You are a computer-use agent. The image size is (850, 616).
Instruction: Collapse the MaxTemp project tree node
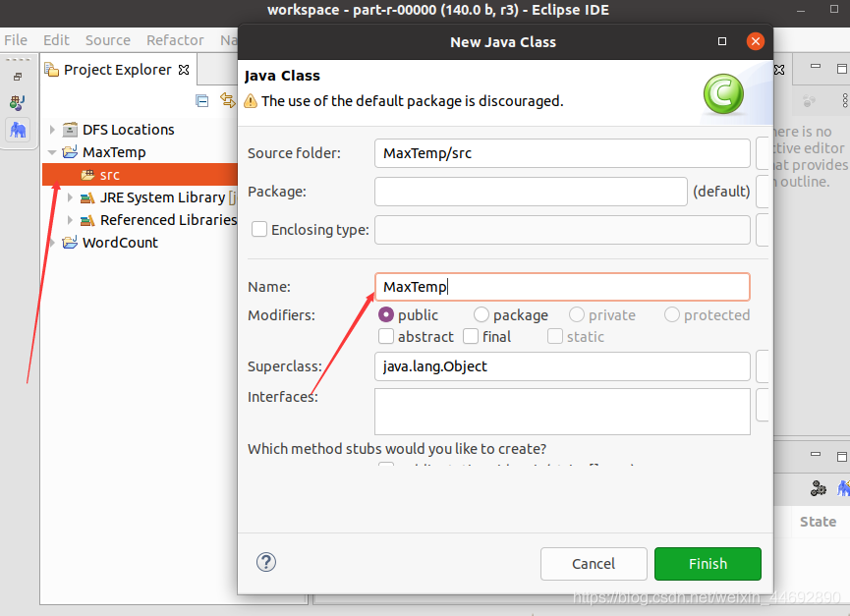[52, 153]
